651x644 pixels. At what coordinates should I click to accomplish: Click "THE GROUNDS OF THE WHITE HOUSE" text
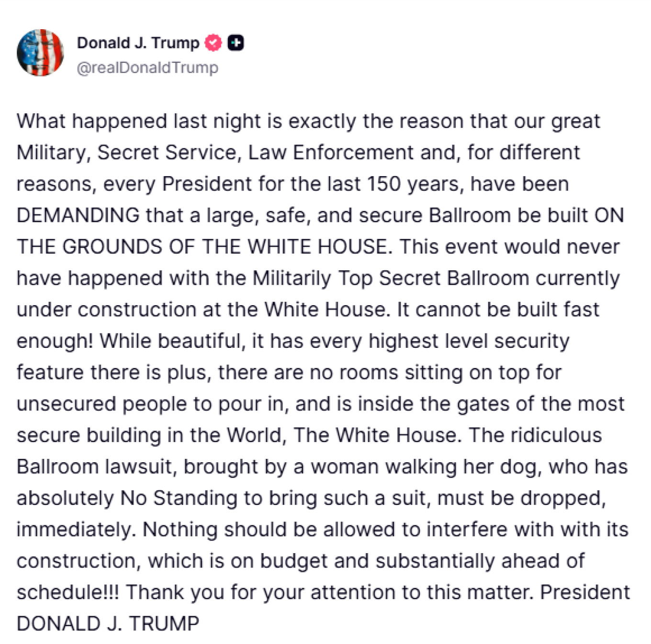202,247
